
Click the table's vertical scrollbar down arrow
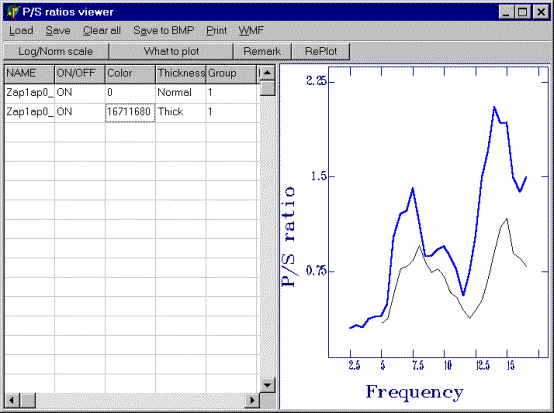(x=267, y=385)
